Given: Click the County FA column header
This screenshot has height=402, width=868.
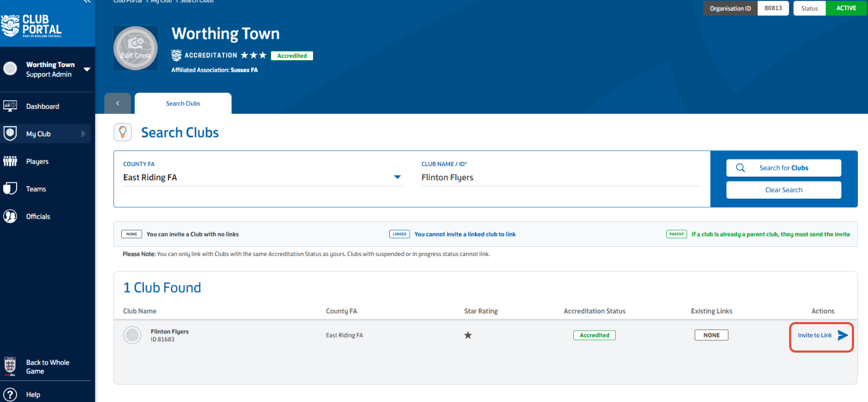Looking at the screenshot, I should point(341,311).
